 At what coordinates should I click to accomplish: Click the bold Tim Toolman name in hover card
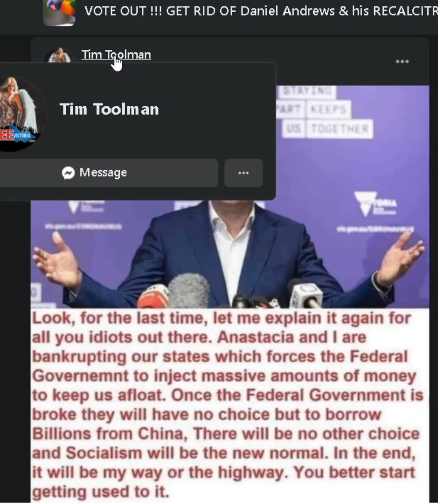(109, 109)
